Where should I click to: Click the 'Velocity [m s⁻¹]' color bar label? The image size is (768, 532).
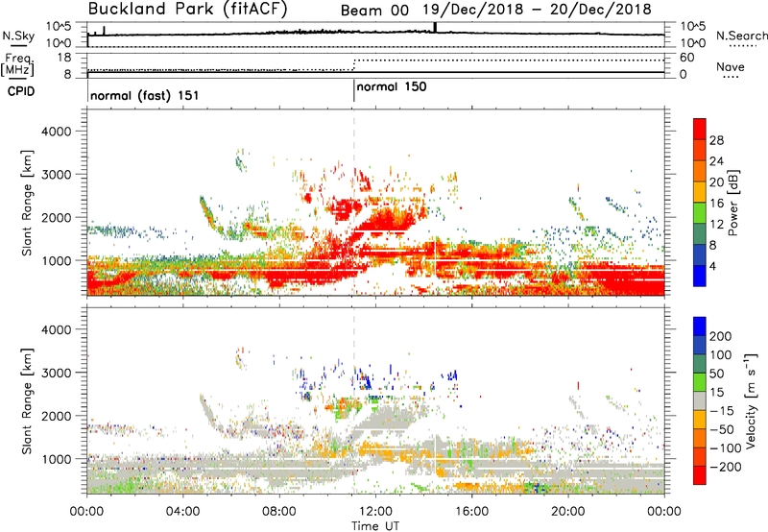pos(750,400)
